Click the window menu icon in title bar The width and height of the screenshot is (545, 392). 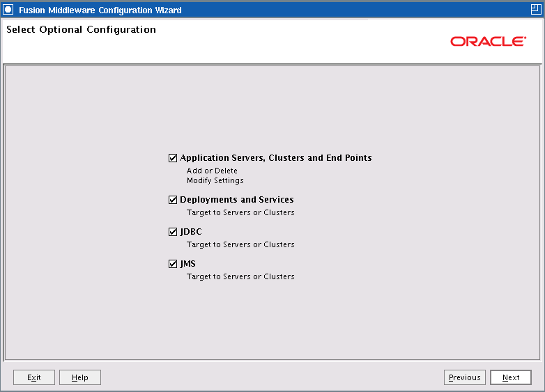click(8, 10)
